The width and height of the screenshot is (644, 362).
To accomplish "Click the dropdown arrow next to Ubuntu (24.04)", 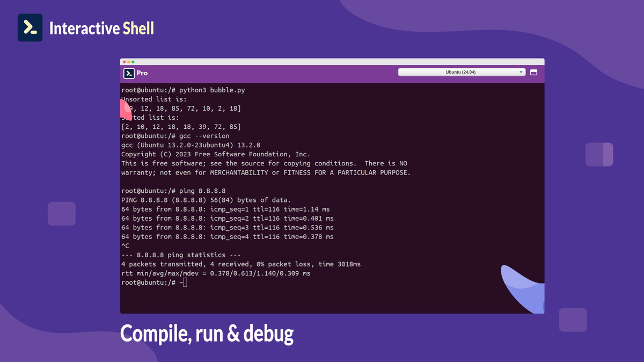I will coord(520,71).
